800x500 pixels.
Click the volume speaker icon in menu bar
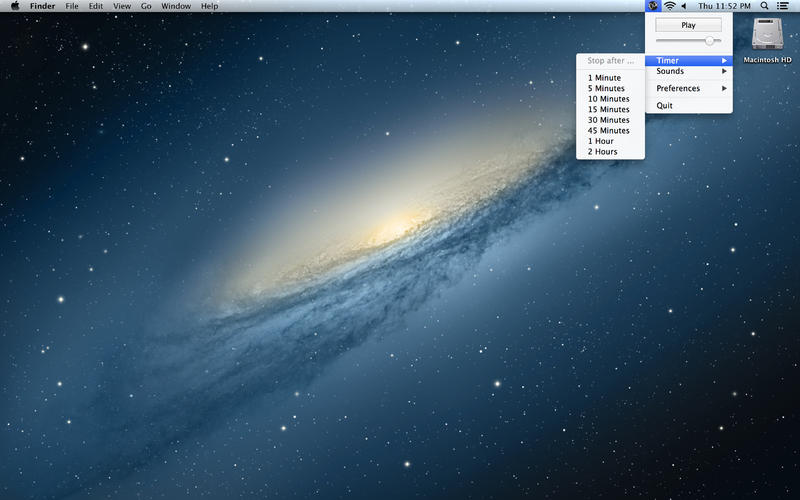[x=684, y=6]
